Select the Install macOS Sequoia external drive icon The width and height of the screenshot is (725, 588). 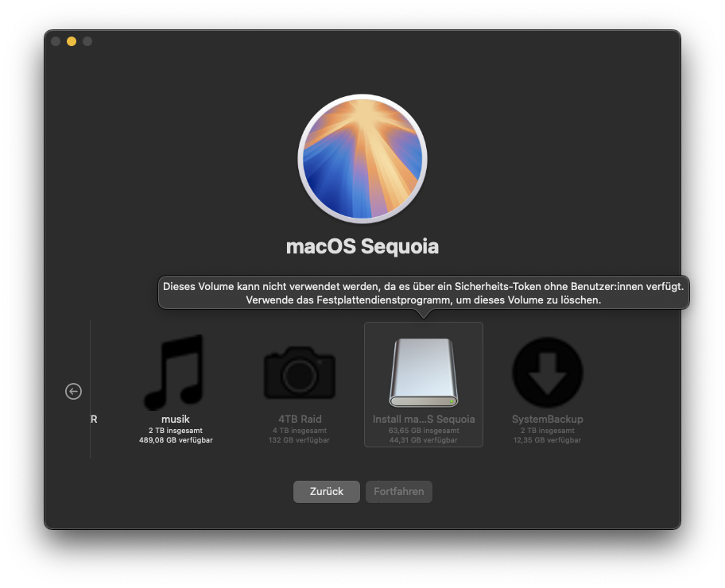point(424,373)
